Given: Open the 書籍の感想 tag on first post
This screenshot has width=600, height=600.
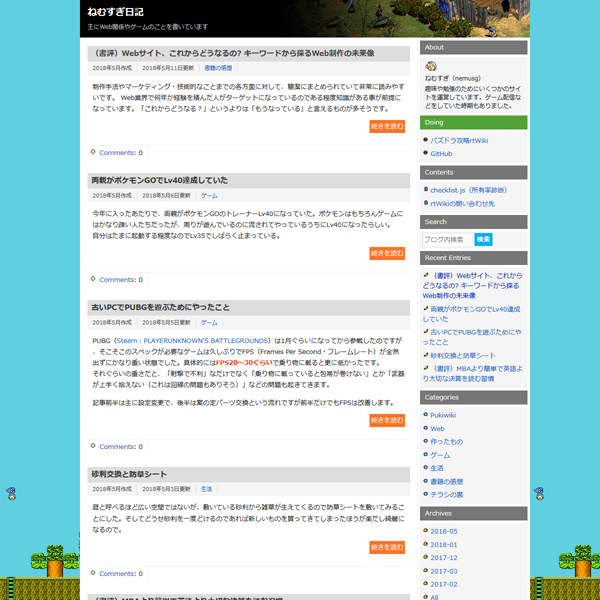Looking at the screenshot, I should (x=217, y=68).
